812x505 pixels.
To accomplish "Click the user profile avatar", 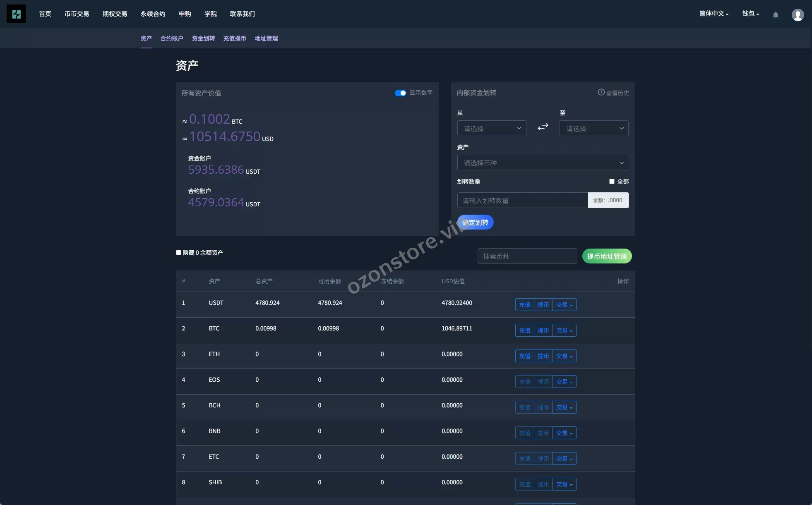I will [x=798, y=15].
